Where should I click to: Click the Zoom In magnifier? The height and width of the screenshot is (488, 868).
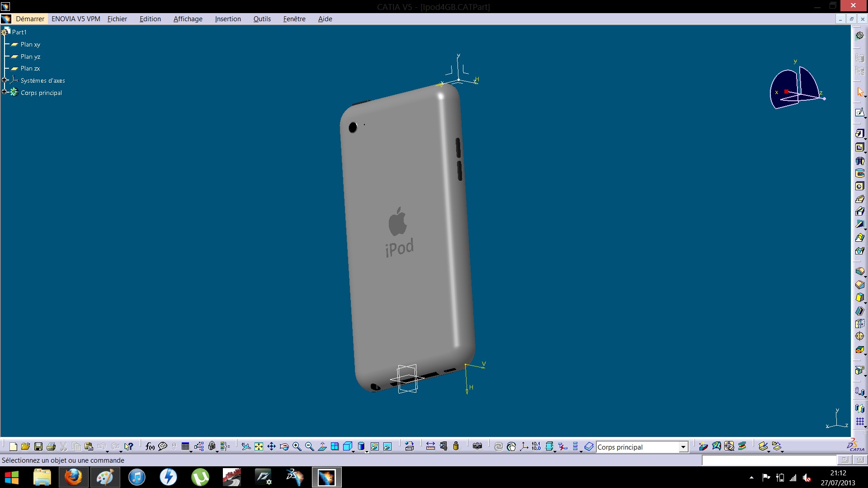tap(297, 447)
